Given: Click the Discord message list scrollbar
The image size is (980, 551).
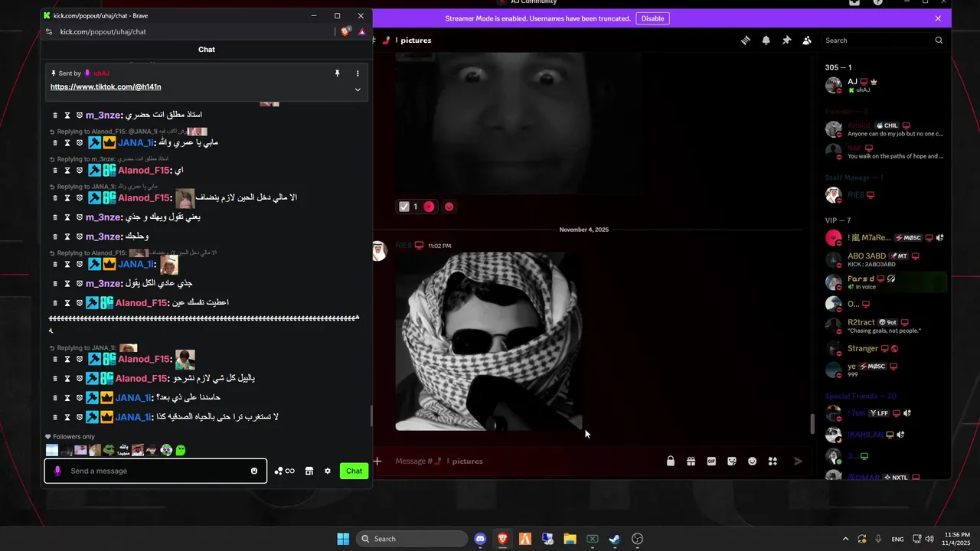Looking at the screenshot, I should tap(812, 423).
